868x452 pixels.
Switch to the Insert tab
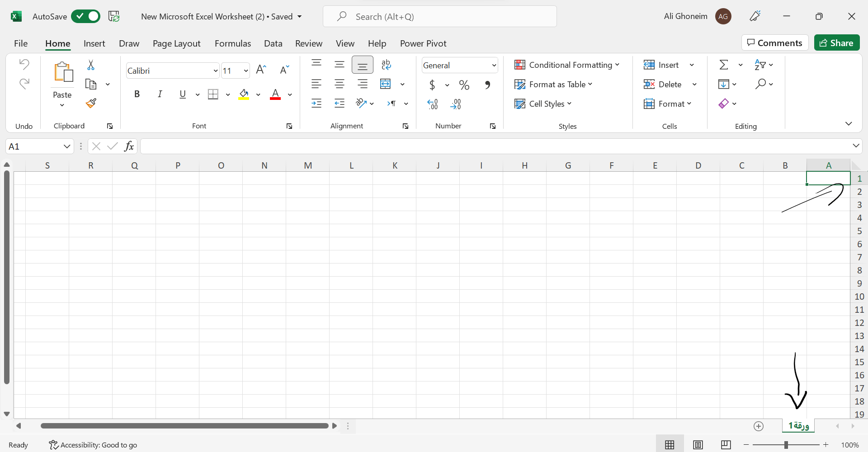(x=94, y=43)
